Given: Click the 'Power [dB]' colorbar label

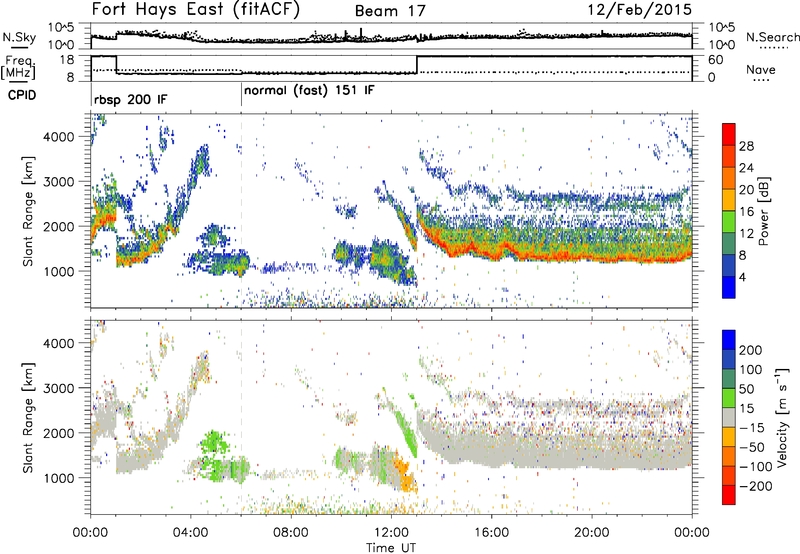Looking at the screenshot, I should 763,211.
